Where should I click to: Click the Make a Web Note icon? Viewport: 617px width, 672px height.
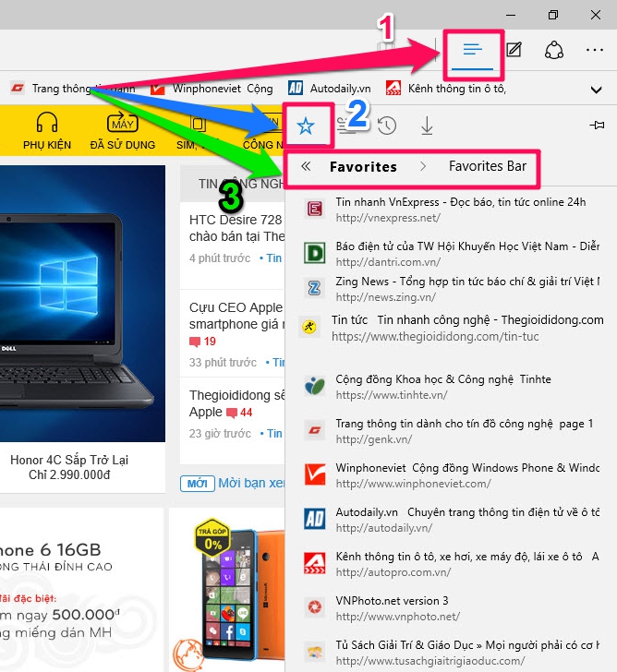pyautogui.click(x=514, y=50)
